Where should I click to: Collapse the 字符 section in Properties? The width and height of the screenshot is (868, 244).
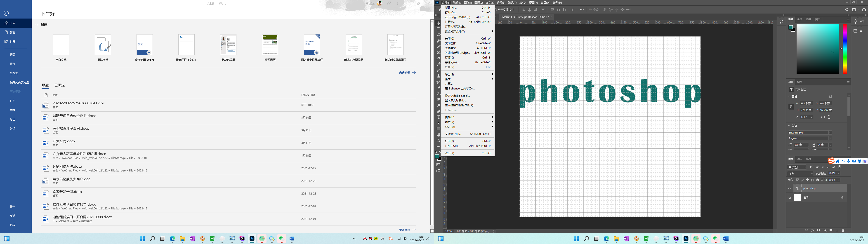[789, 126]
